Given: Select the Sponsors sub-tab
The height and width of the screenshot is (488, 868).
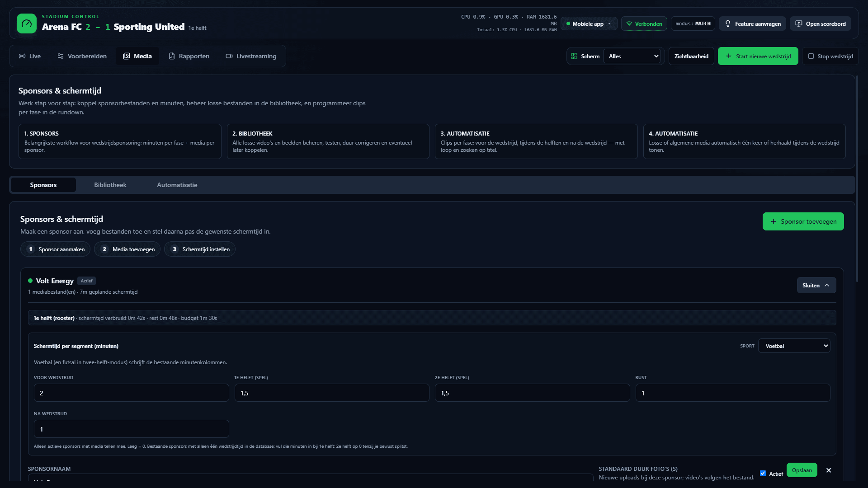Looking at the screenshot, I should tap(43, 185).
